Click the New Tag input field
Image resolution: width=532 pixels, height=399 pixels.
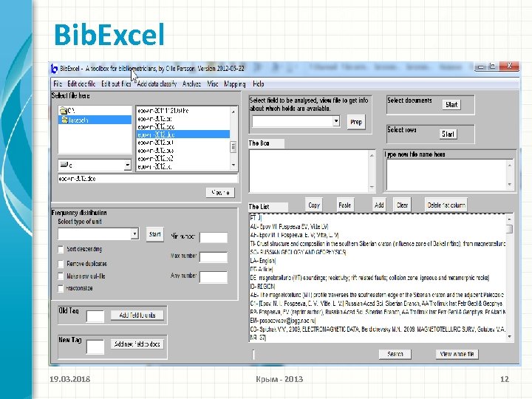coord(95,347)
